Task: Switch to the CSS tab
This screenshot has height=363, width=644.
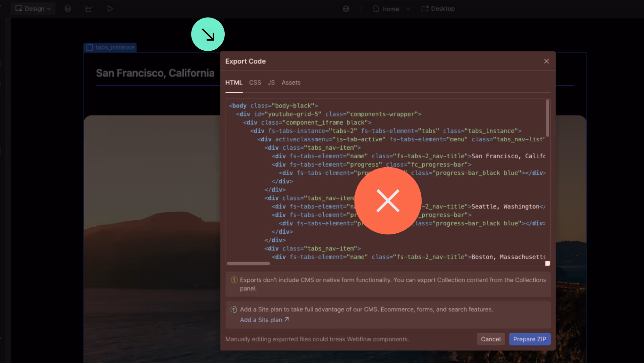Action: [x=255, y=83]
